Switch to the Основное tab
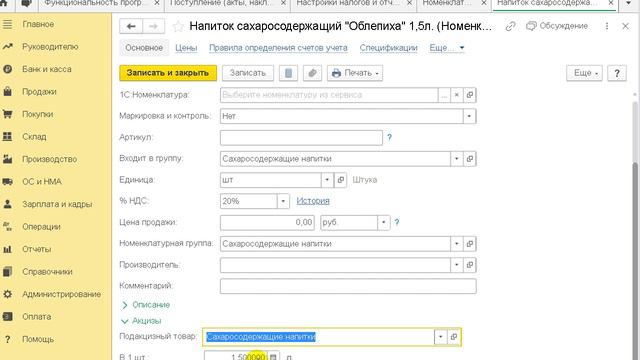640x360 pixels. coord(144,48)
